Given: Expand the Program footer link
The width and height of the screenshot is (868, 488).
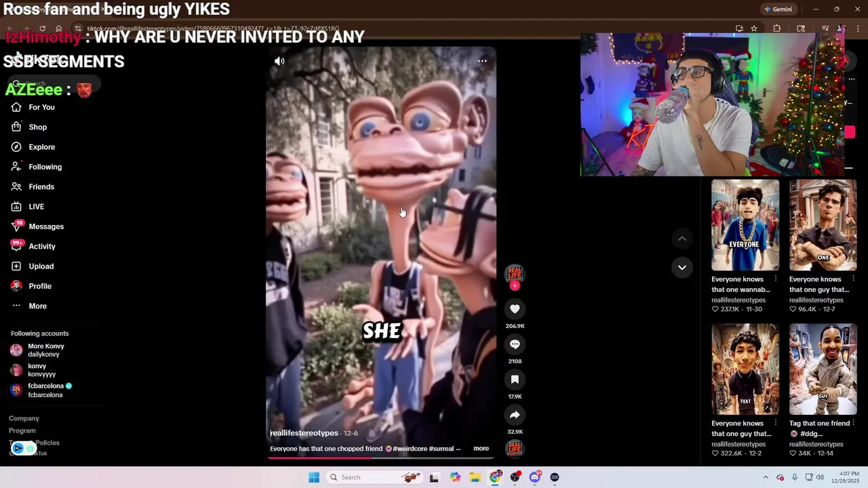Looking at the screenshot, I should pyautogui.click(x=22, y=430).
